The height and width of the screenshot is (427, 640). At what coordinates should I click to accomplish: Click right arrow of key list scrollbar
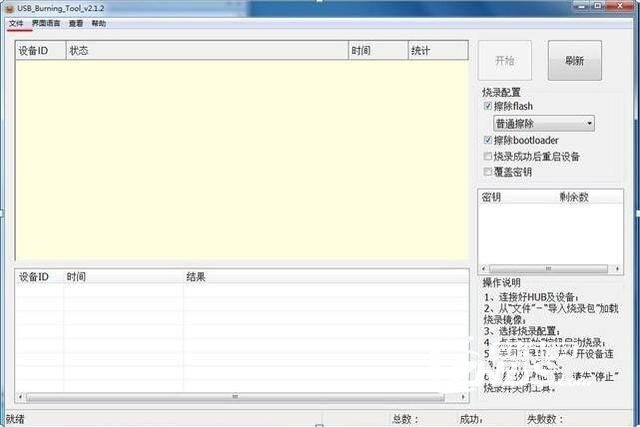coord(617,269)
